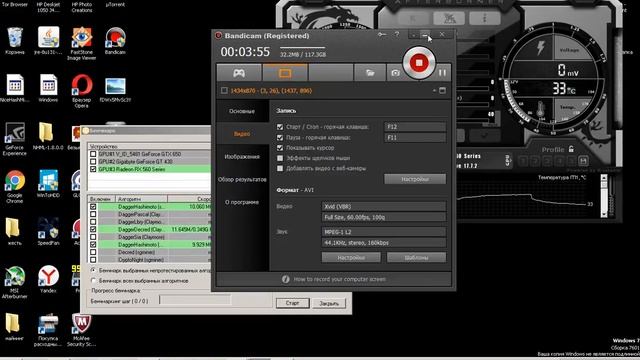
Task: Check GPU#1 GeForce GTX 650 device
Action: pyautogui.click(x=93, y=154)
